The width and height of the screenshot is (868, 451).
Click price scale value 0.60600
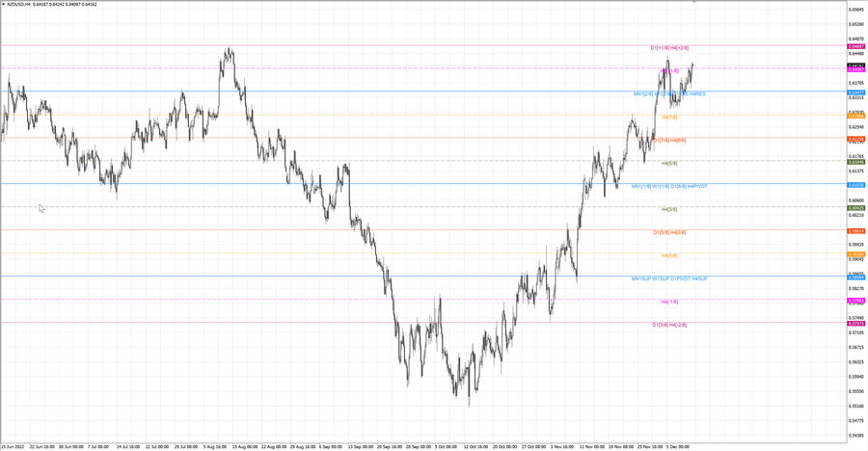[x=856, y=200]
